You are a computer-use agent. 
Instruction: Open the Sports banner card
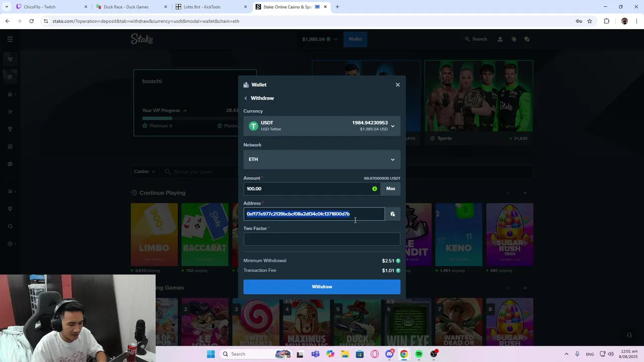478,102
